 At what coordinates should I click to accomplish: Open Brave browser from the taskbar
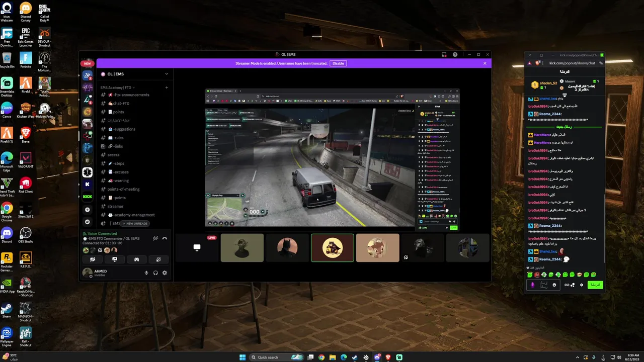click(388, 357)
